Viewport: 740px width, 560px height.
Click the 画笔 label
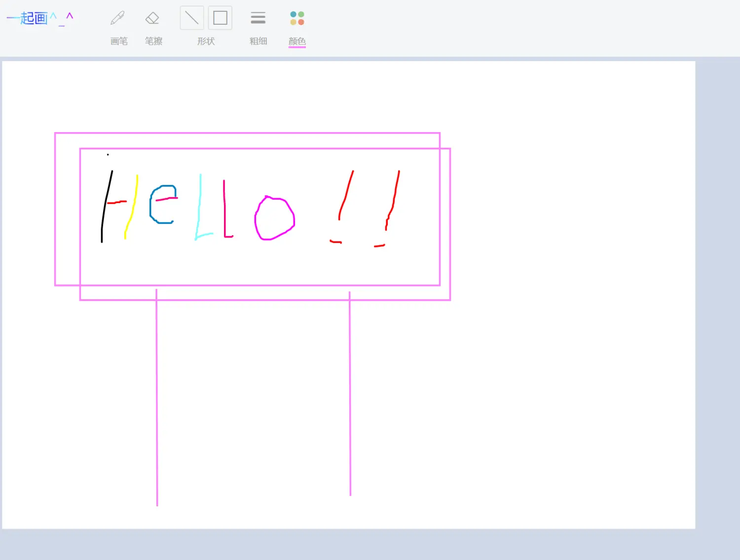tap(119, 41)
